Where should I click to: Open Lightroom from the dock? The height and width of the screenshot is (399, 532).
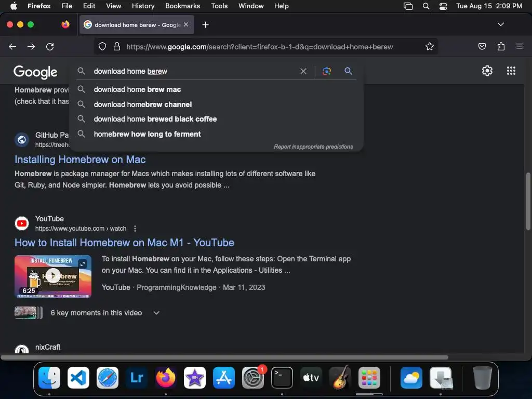tap(137, 378)
